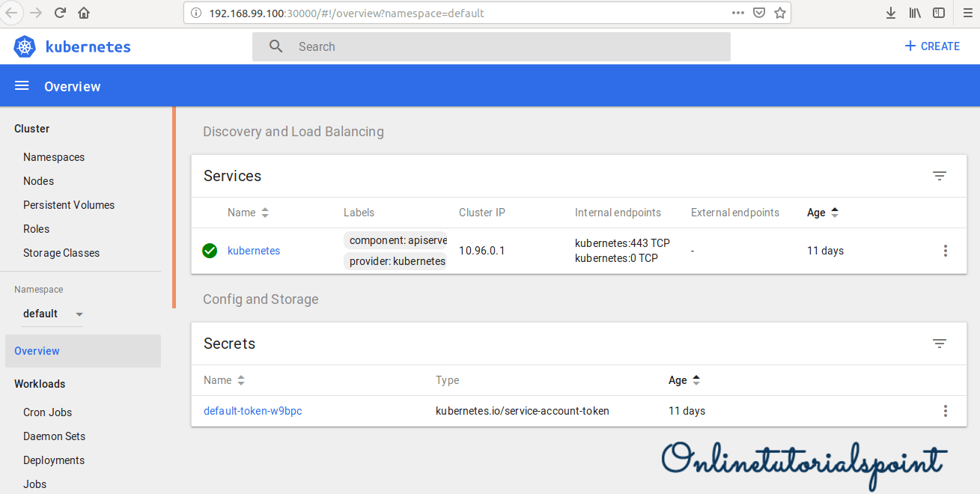Click the CREATE button
Screen dimensions: 980x494
(x=932, y=46)
